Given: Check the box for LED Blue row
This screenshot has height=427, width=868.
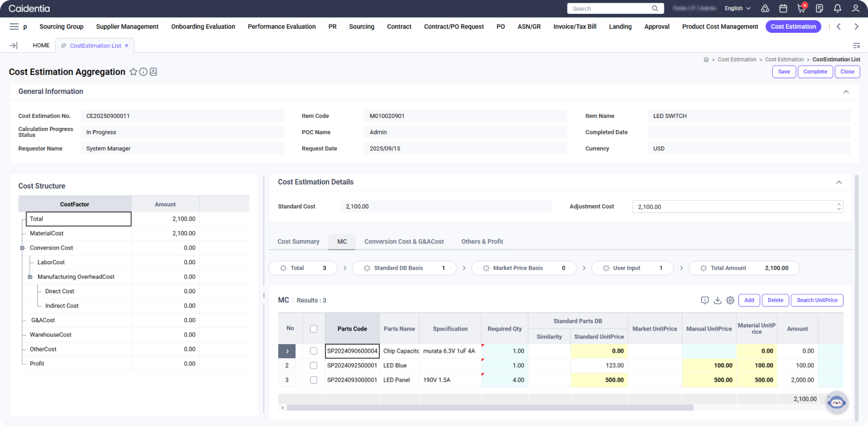Looking at the screenshot, I should pos(314,366).
